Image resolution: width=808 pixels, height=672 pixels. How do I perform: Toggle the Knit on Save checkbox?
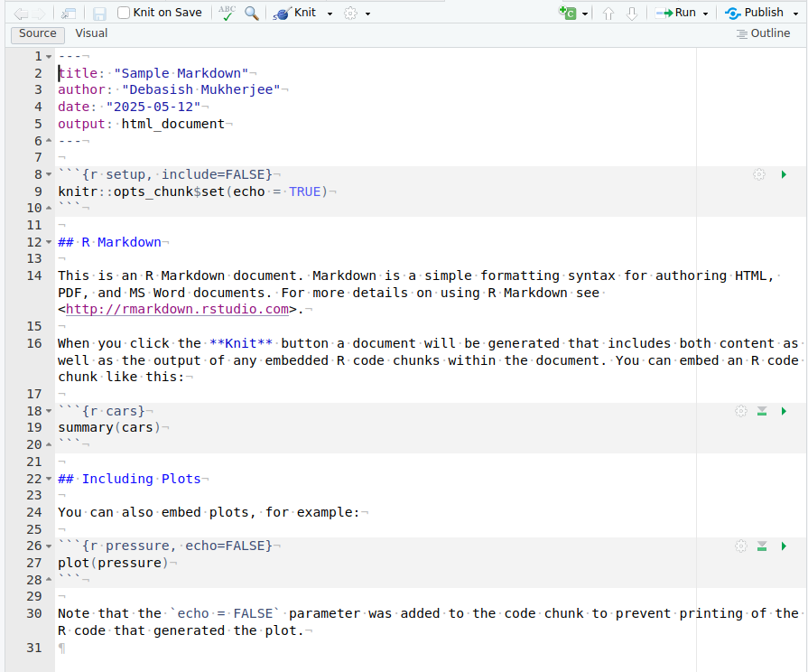pos(124,13)
